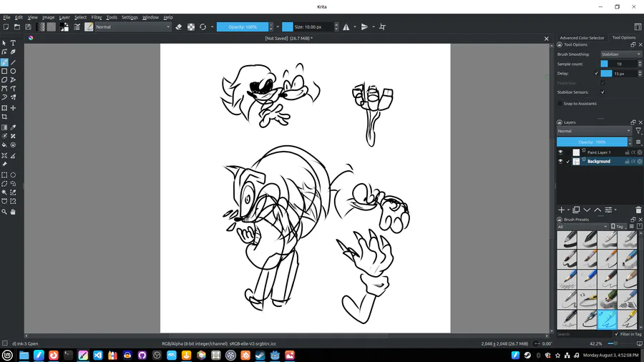Toggle alpha lock on Paint Layer 1
The image size is (644, 362).
[x=640, y=152]
